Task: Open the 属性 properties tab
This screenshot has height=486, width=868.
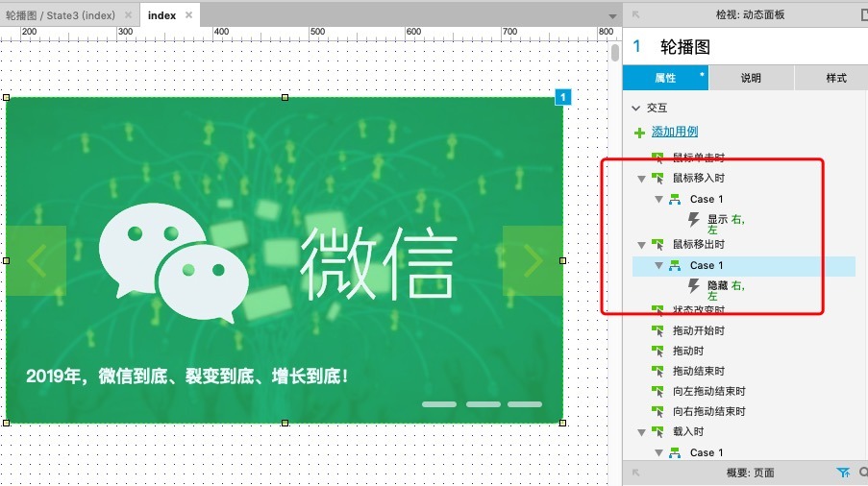Action: click(x=665, y=78)
